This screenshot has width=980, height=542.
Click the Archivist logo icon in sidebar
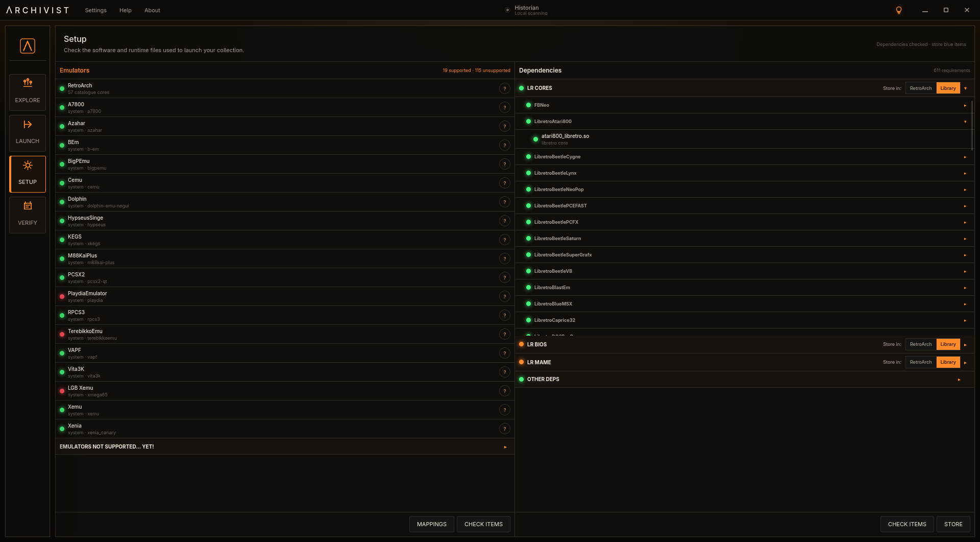[28, 46]
